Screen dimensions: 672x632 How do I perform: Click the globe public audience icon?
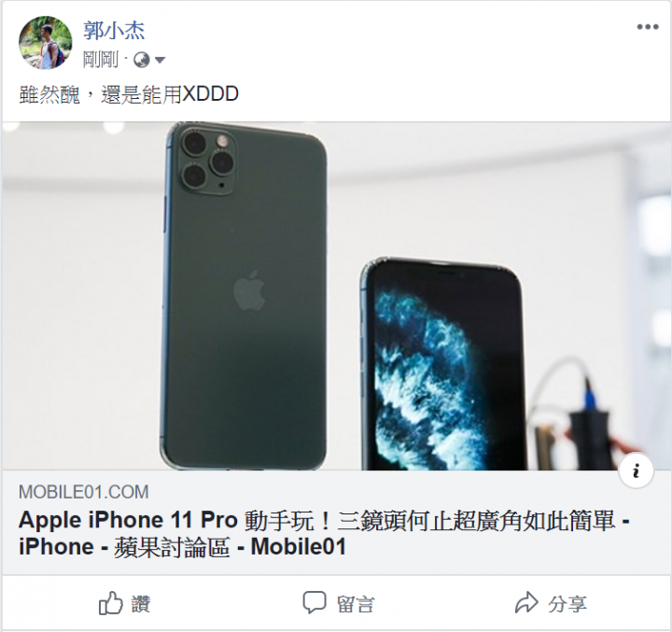(142, 60)
